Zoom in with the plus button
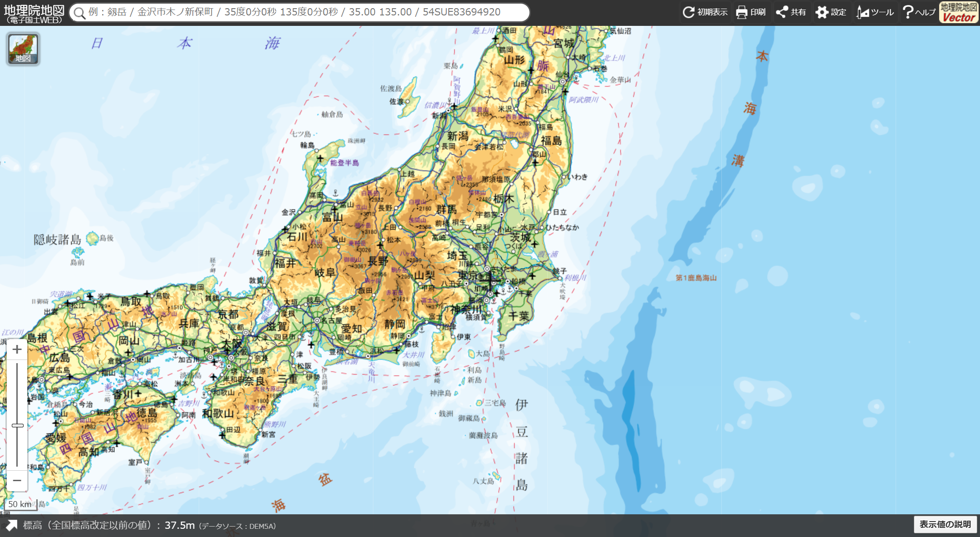 pyautogui.click(x=17, y=349)
